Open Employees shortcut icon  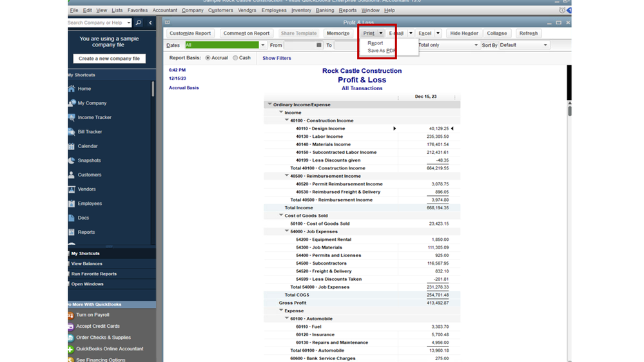tap(72, 204)
